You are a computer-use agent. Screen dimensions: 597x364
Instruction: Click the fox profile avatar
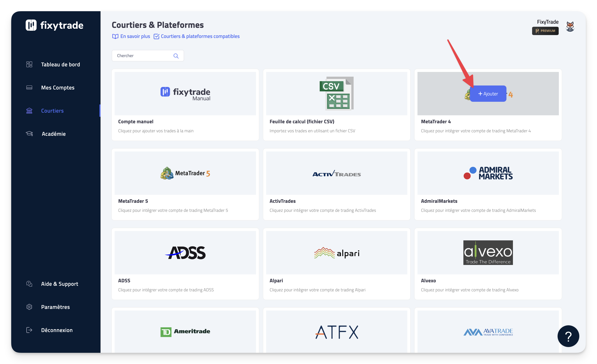pos(570,27)
